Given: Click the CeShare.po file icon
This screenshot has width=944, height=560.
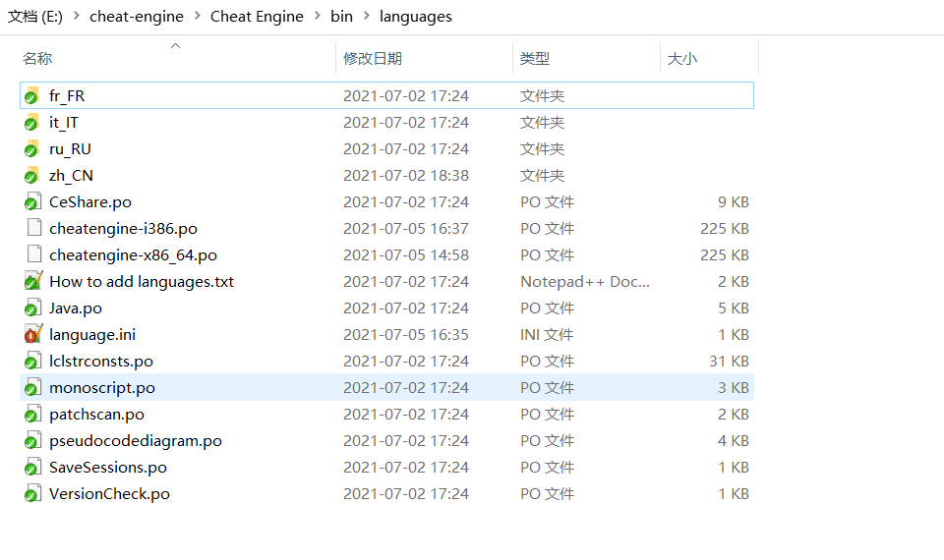Looking at the screenshot, I should [x=33, y=201].
